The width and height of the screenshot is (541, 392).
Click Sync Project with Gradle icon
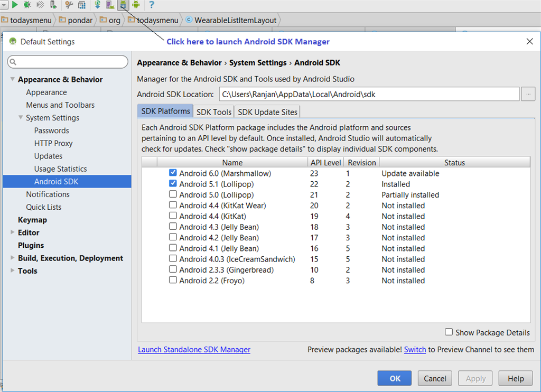97,5
